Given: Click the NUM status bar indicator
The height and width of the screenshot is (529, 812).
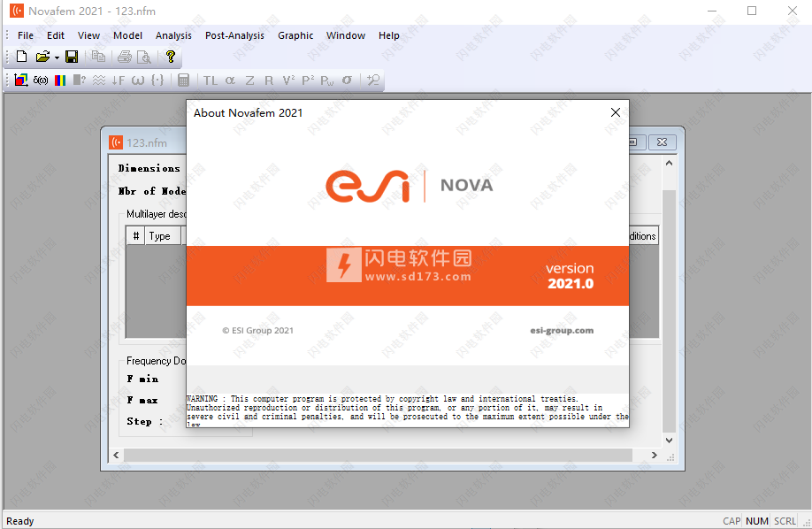Looking at the screenshot, I should pyautogui.click(x=757, y=521).
